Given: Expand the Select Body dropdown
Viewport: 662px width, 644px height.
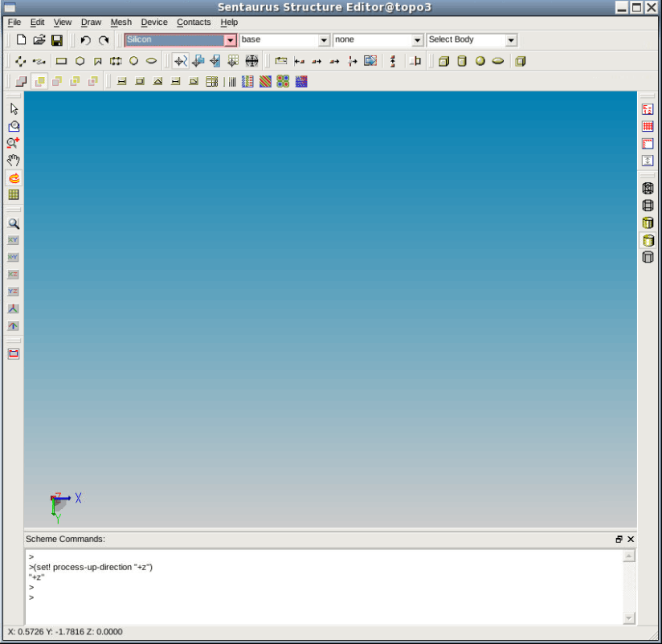Looking at the screenshot, I should pos(511,40).
